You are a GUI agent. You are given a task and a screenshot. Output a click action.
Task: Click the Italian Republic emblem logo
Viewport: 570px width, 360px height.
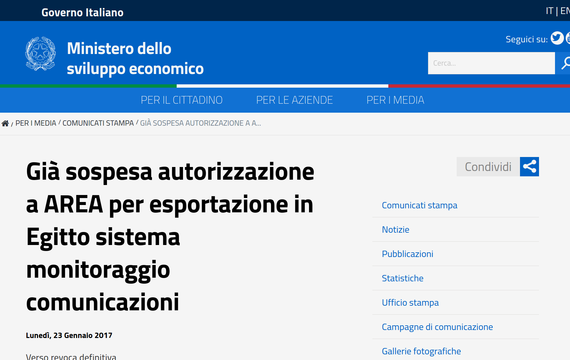(40, 54)
